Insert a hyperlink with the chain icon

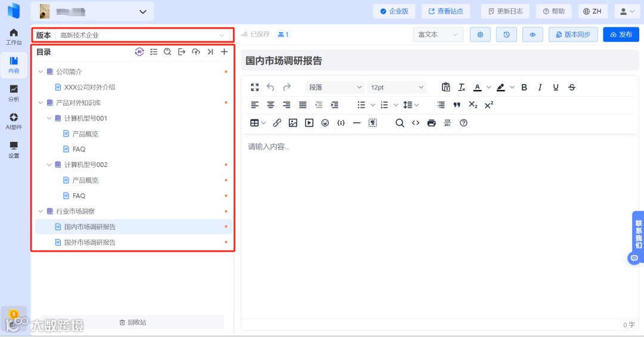pyautogui.click(x=277, y=123)
